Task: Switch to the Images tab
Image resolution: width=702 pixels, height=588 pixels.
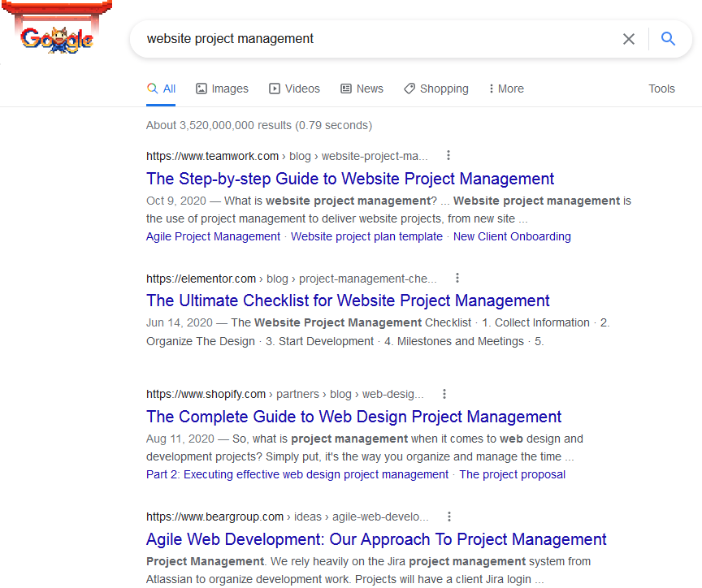Action: point(221,89)
